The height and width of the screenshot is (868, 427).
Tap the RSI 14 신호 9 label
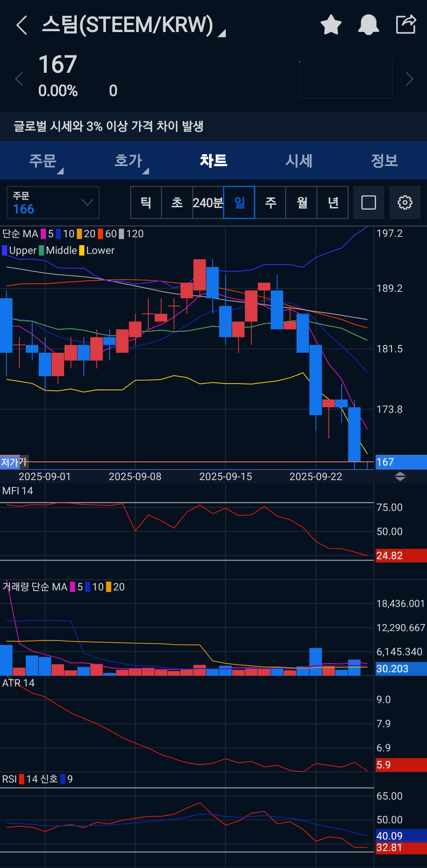pos(38,779)
